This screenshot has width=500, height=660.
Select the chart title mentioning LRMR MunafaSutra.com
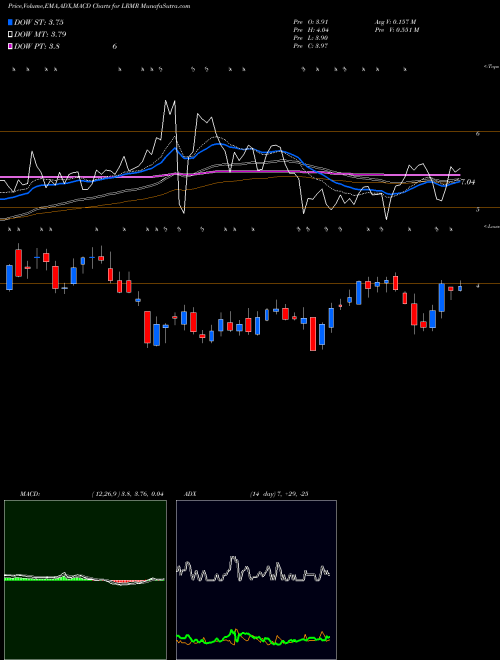coord(99,6)
